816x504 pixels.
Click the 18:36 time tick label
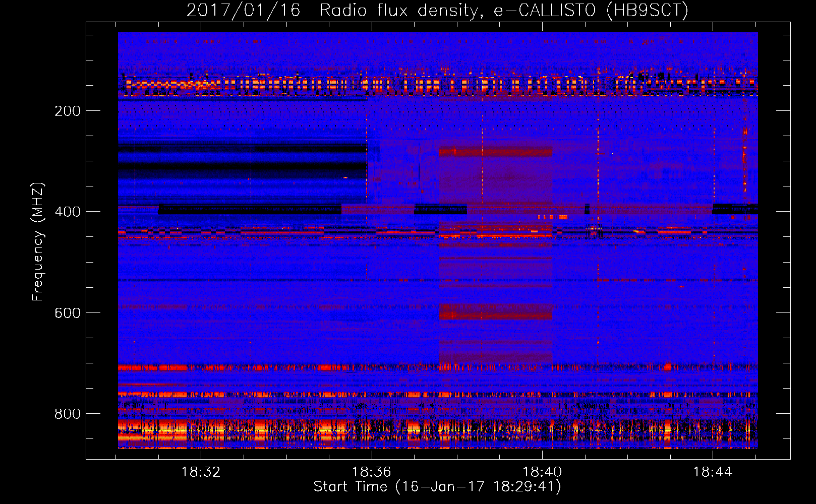(372, 472)
